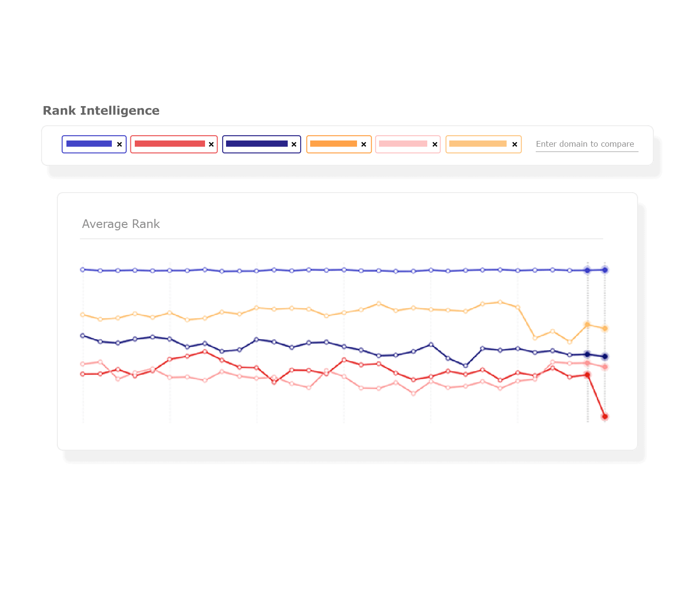Click the Enter domain to compare field
The width and height of the screenshot is (693, 616).
coord(586,144)
